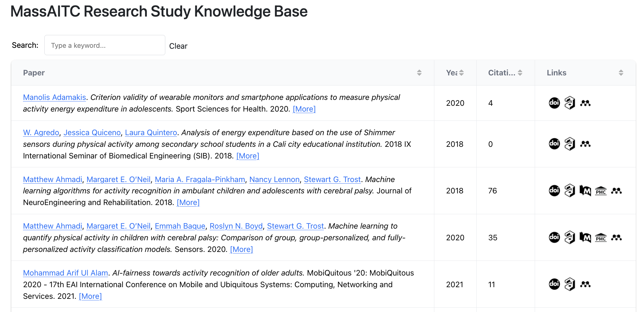Open hexagon Semantic Scholar icon in Sensors 2020 row

click(x=570, y=237)
